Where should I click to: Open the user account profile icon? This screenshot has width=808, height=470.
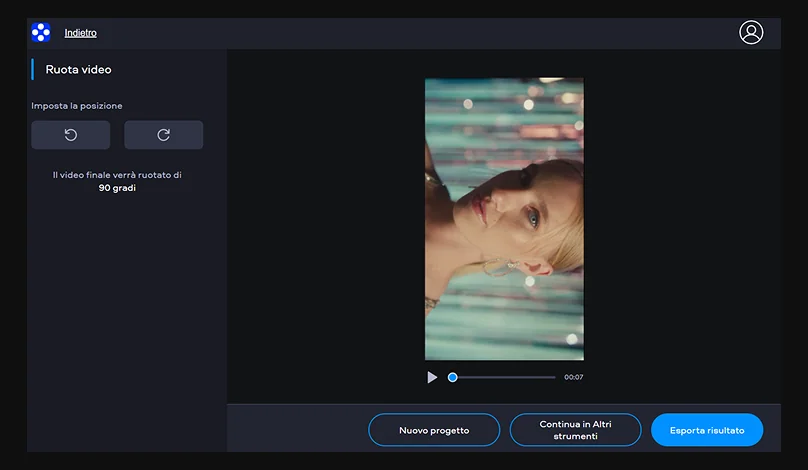point(750,32)
